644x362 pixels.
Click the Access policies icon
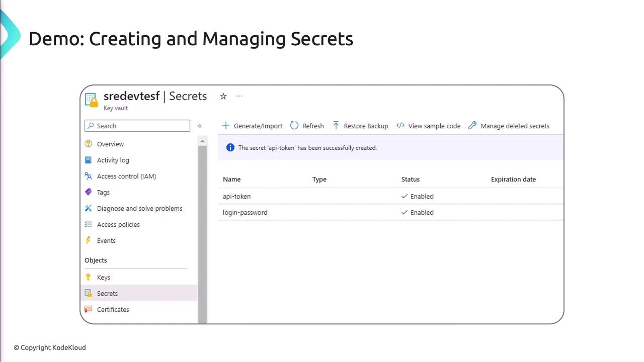89,225
